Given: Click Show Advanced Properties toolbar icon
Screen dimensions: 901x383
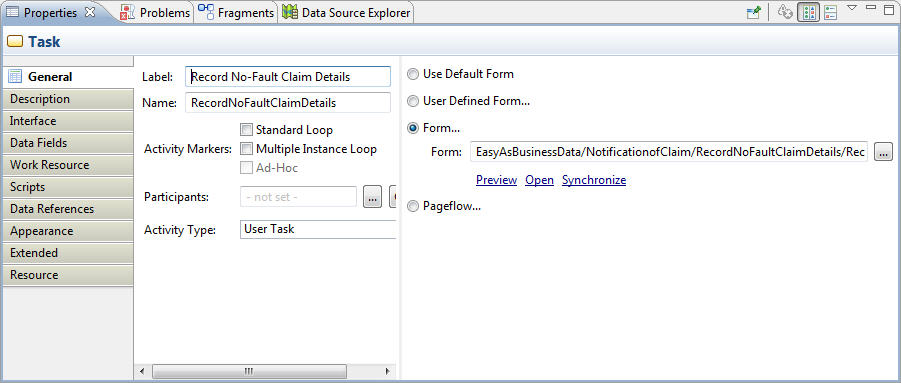Looking at the screenshot, I should [830, 12].
